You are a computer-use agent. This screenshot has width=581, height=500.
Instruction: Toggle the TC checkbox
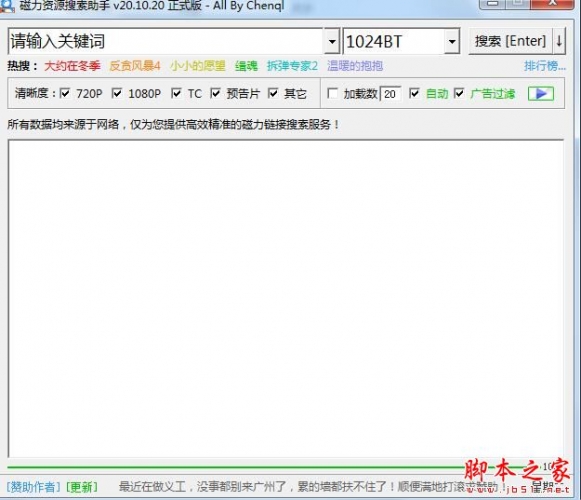[x=176, y=93]
